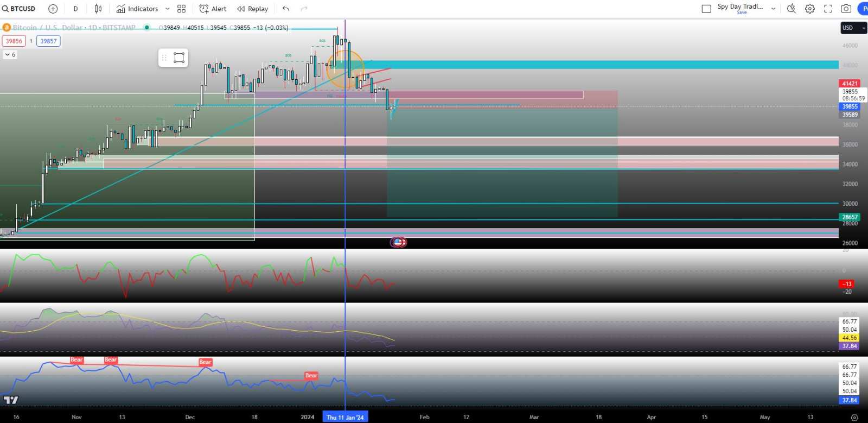868x423 pixels.
Task: Click the compare or add symbol plus icon
Action: [53, 9]
